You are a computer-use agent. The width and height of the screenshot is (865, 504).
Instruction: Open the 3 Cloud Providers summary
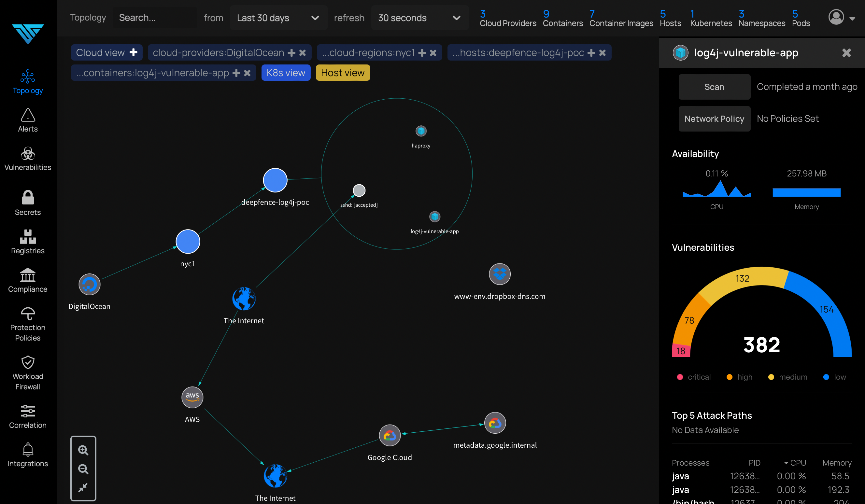(508, 18)
